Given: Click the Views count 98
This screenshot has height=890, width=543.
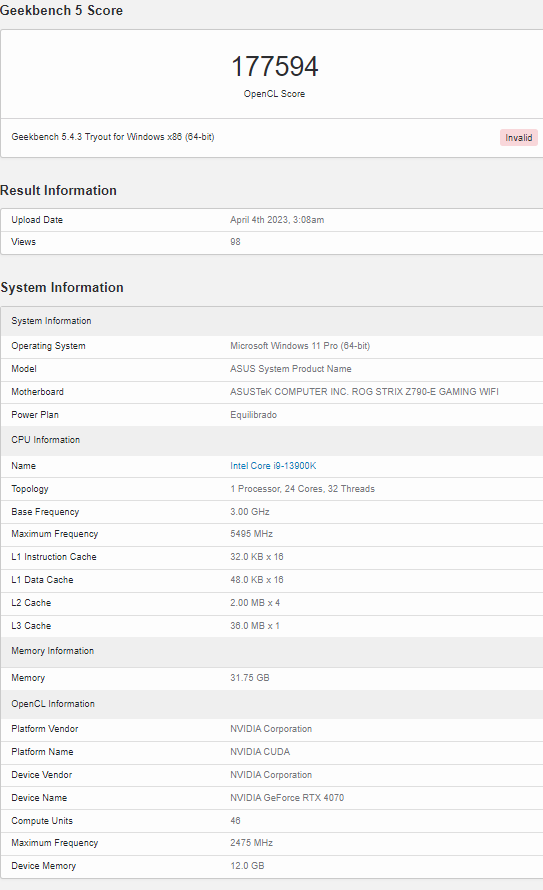Looking at the screenshot, I should tap(235, 242).
